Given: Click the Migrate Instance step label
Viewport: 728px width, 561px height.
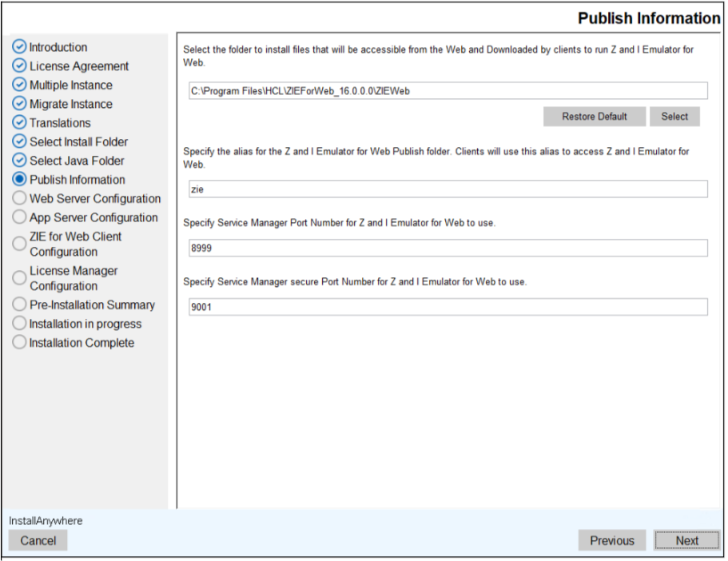Looking at the screenshot, I should point(71,104).
